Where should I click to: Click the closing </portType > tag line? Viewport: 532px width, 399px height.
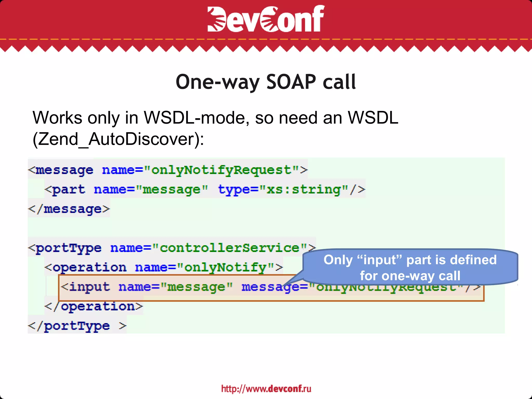pyautogui.click(x=77, y=326)
